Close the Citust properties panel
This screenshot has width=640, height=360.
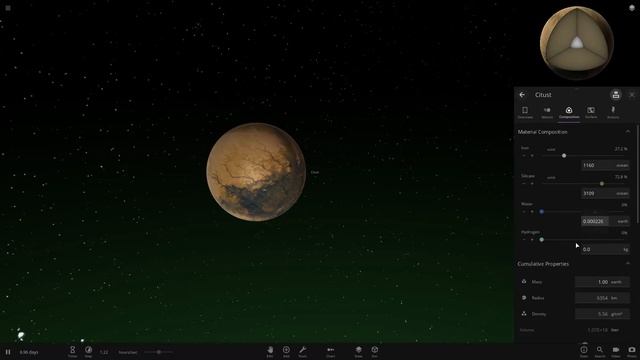632,95
